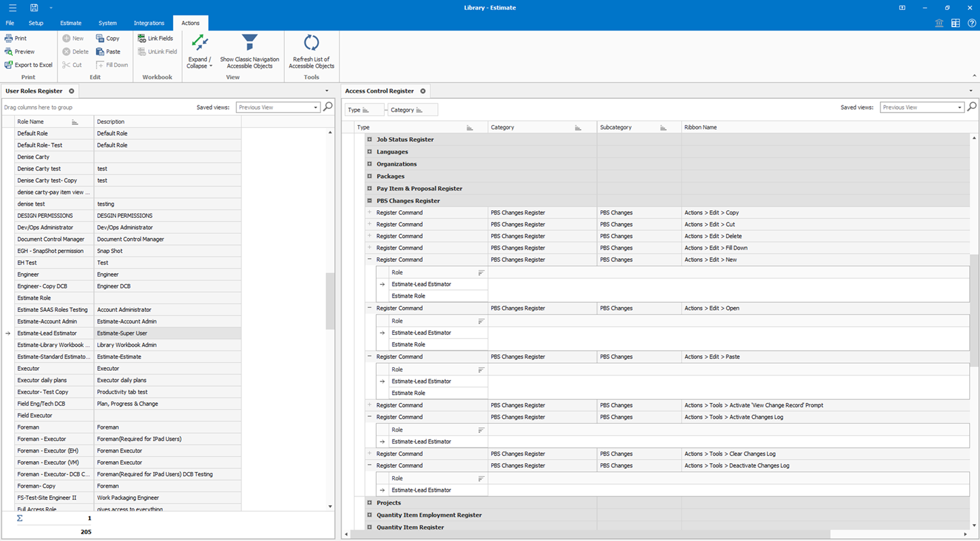The width and height of the screenshot is (980, 541).
Task: Click the Paste icon in Edit group
Action: coord(100,51)
